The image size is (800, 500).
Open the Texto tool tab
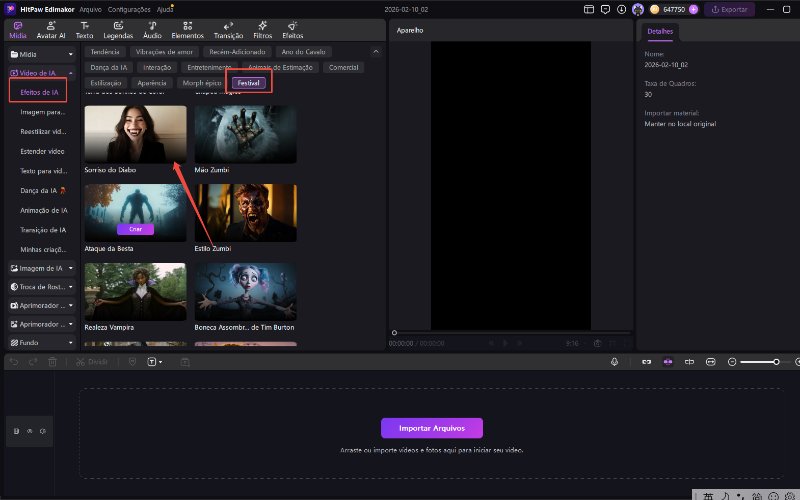[85, 28]
